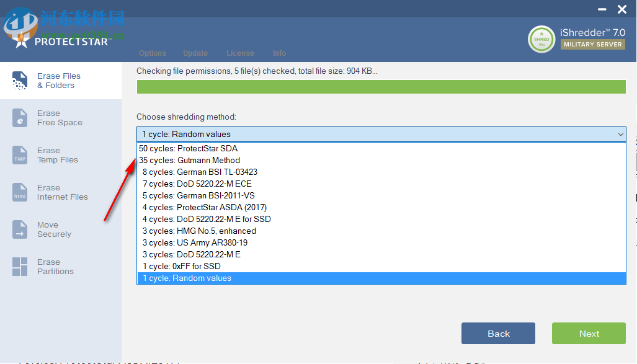The width and height of the screenshot is (637, 364).
Task: Click the Move Securely label
Action: click(x=54, y=229)
